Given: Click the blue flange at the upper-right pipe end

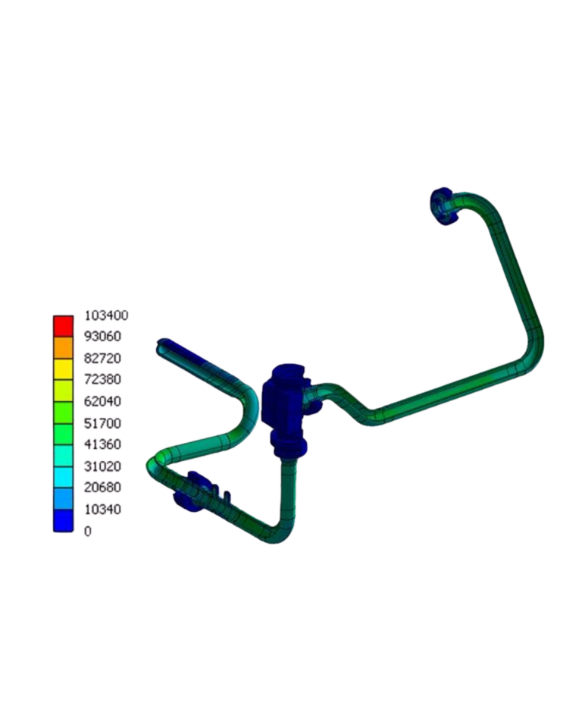Looking at the screenshot, I should coord(441,205).
